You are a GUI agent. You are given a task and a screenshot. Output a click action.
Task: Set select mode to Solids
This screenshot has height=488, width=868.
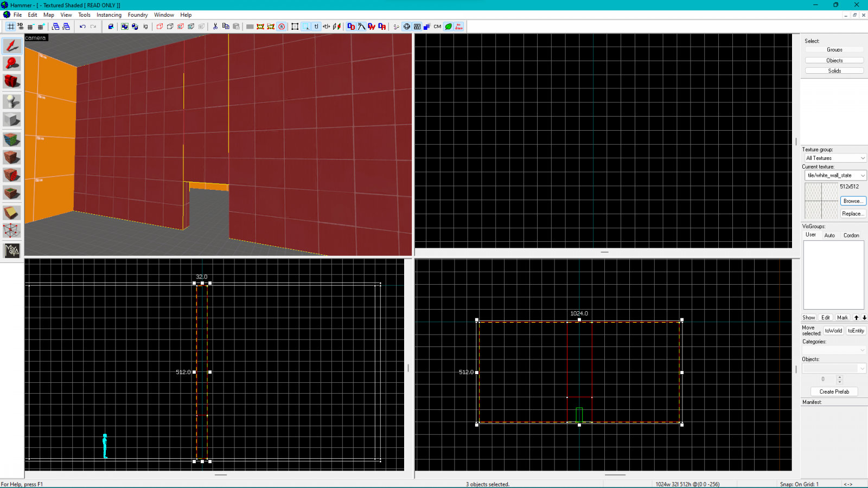[x=834, y=71]
